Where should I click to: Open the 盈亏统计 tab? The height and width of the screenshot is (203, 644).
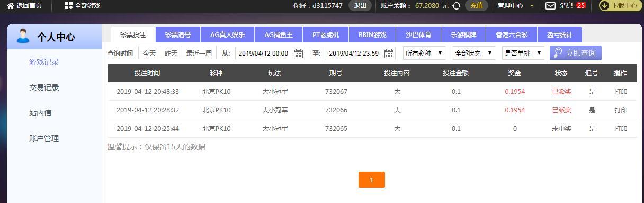(x=560, y=35)
